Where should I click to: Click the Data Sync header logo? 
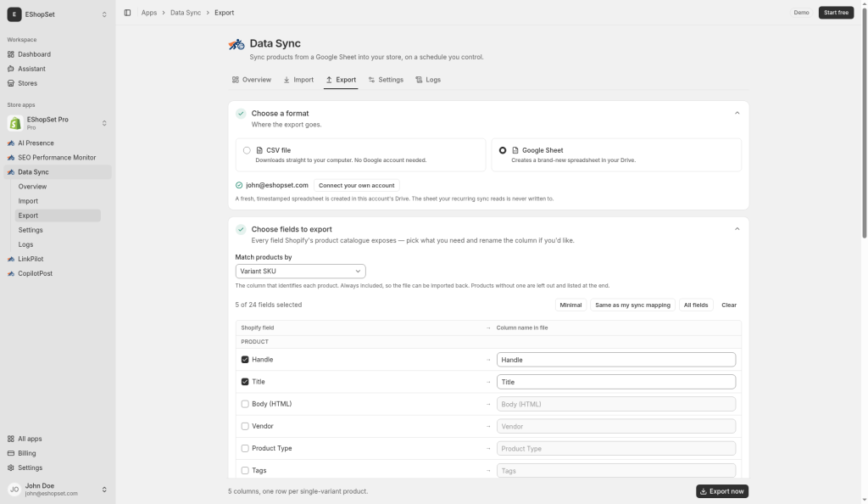pyautogui.click(x=236, y=44)
